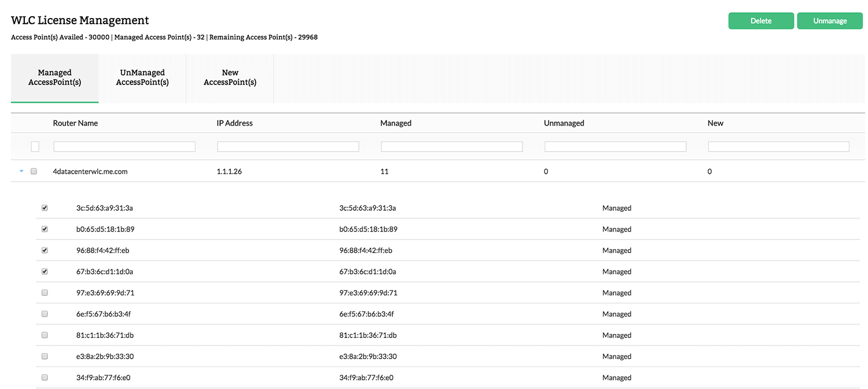Click the Router Name filter input field
The width and height of the screenshot is (868, 389).
click(124, 146)
